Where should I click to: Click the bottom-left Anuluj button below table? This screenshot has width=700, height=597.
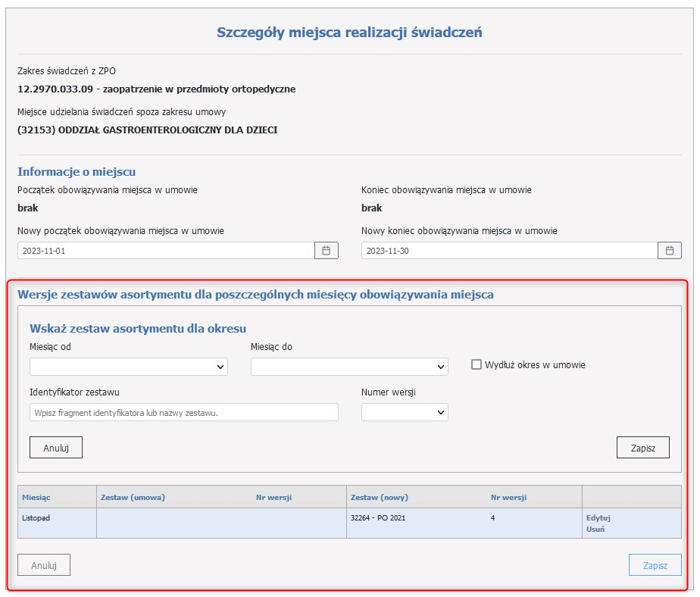pos(44,565)
